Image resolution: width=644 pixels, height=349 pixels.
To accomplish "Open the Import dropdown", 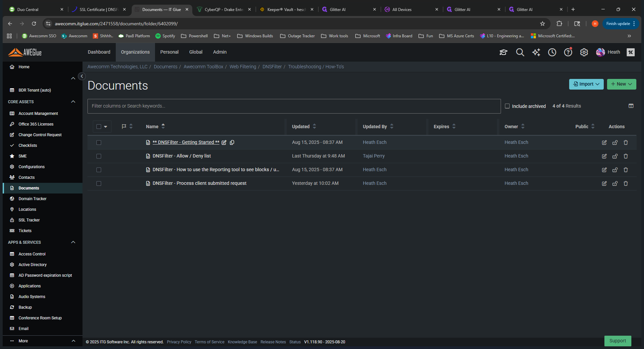I will point(586,84).
